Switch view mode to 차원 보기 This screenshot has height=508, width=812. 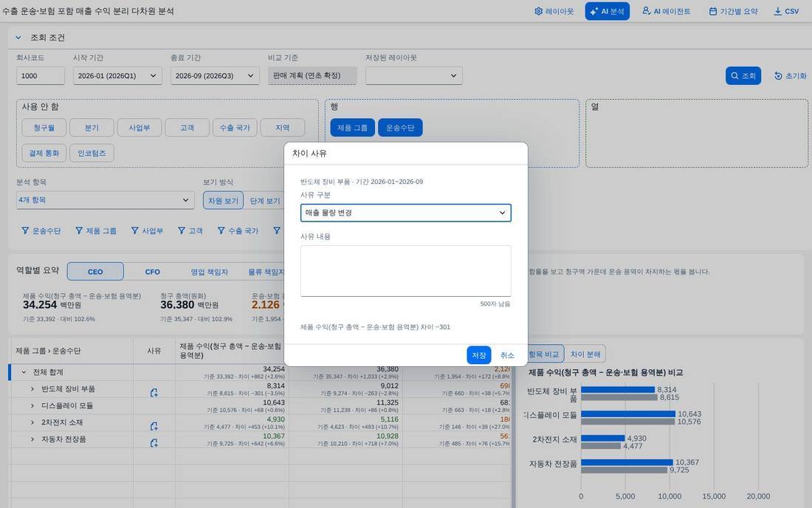223,200
